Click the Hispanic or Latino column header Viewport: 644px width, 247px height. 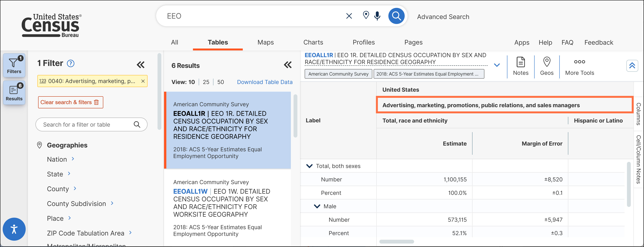tap(598, 121)
